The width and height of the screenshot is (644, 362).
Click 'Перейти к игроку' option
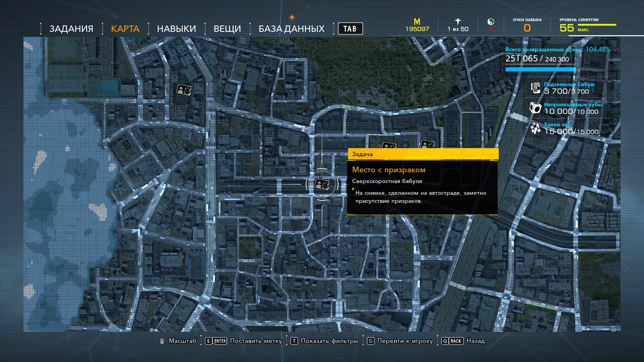point(405,341)
